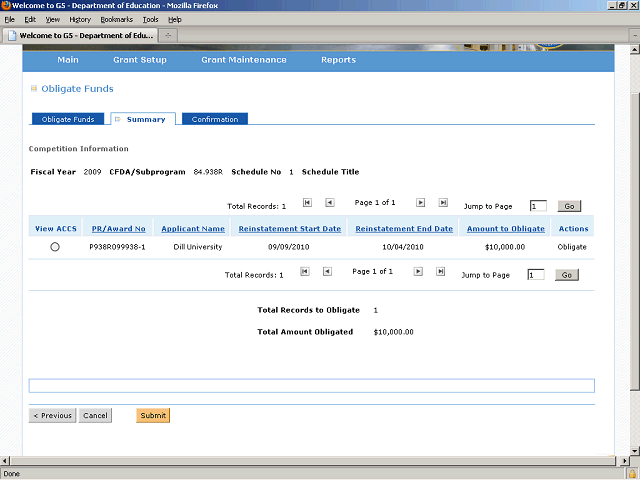This screenshot has height=480, width=640.
Task: Click award number P938R099938-1
Action: click(x=117, y=247)
